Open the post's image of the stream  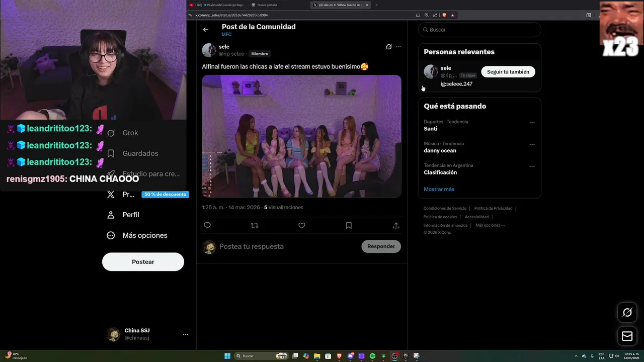click(x=302, y=136)
